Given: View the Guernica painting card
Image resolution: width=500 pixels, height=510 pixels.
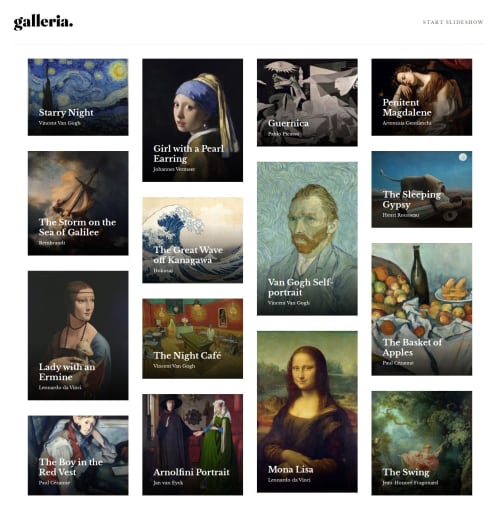Looking at the screenshot, I should (307, 102).
